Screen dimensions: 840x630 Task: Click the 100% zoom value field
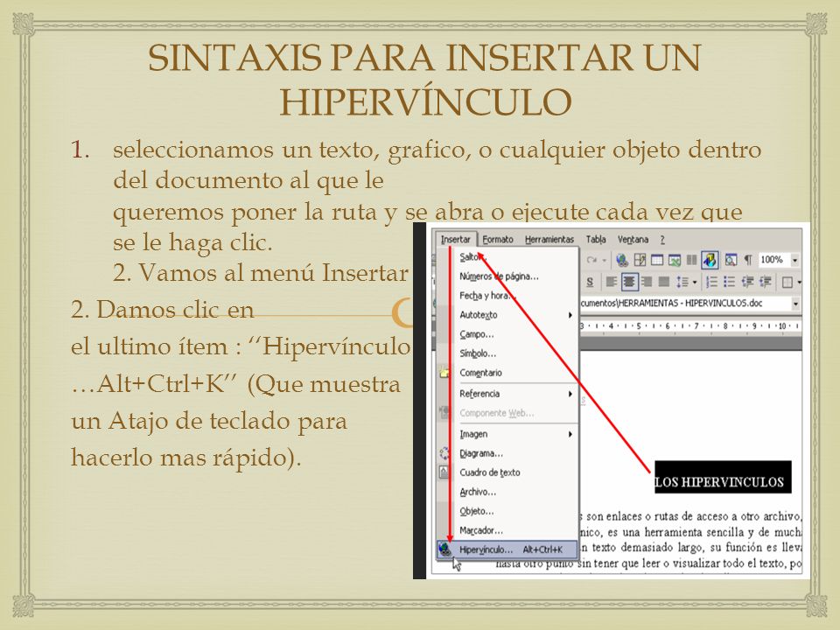[774, 260]
